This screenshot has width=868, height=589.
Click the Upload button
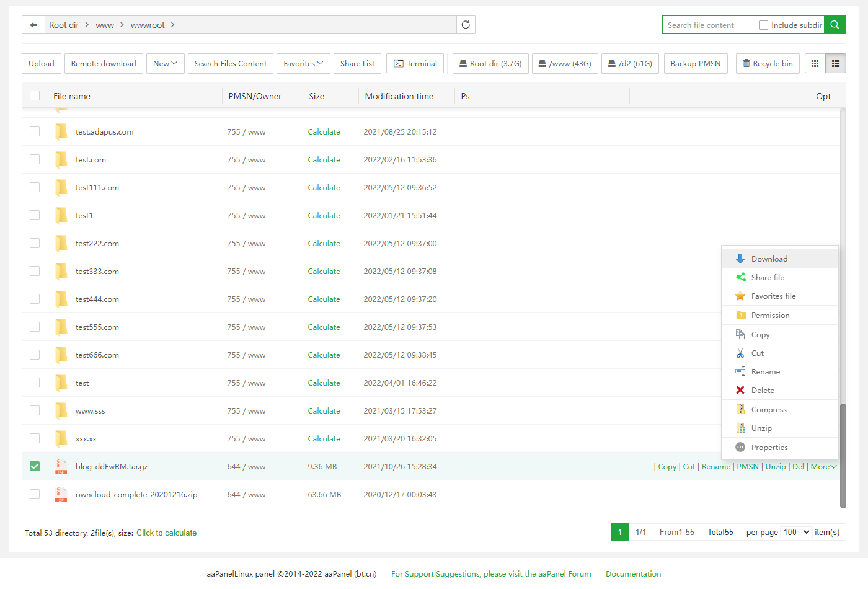tap(42, 63)
